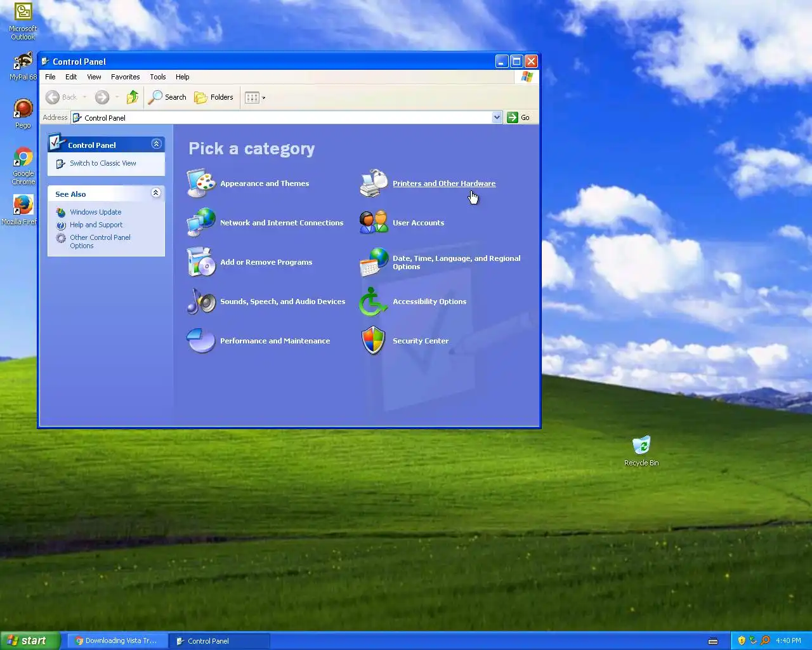Image resolution: width=812 pixels, height=650 pixels.
Task: Click the Appearance and Themes text link
Action: [265, 183]
